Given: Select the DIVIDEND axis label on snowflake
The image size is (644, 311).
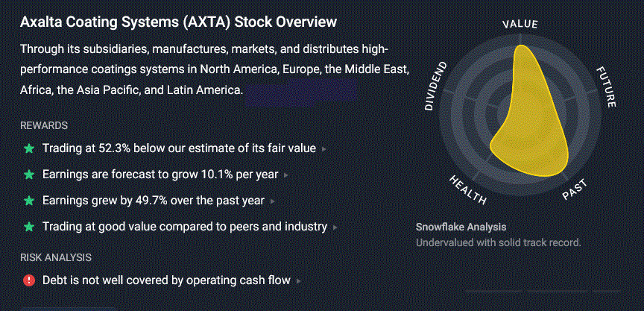Looking at the screenshot, I should point(435,87).
